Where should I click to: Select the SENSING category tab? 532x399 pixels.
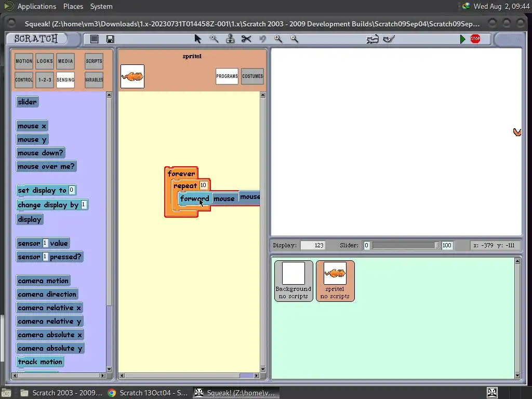tap(65, 79)
